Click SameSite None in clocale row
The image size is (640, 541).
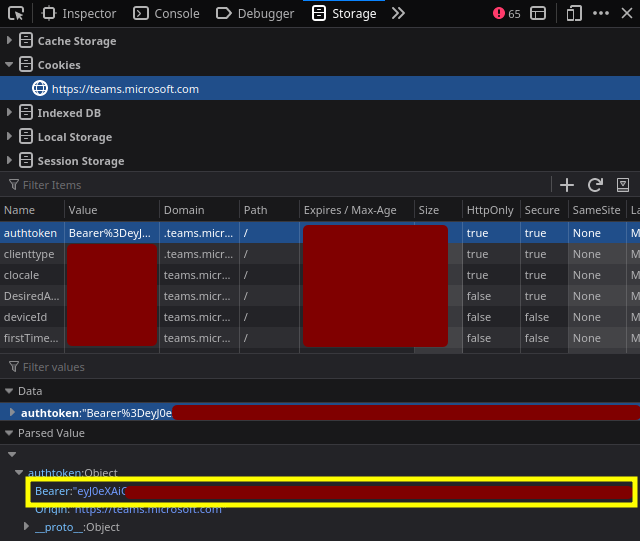coord(597,275)
